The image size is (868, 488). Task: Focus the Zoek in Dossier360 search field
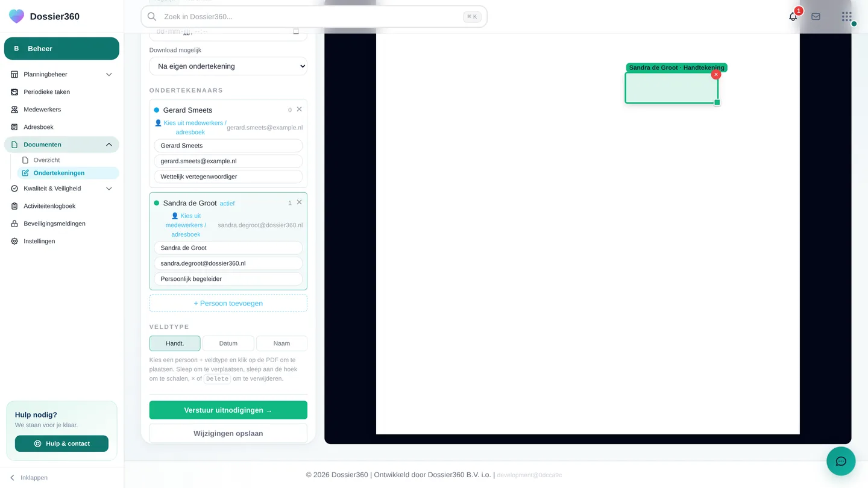tap(313, 17)
